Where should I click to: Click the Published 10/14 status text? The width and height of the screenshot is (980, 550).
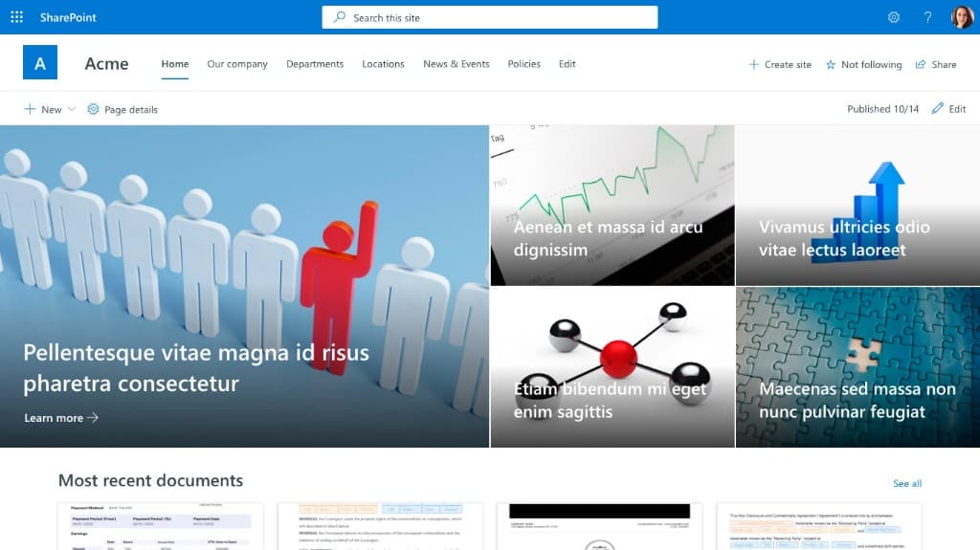[x=882, y=109]
